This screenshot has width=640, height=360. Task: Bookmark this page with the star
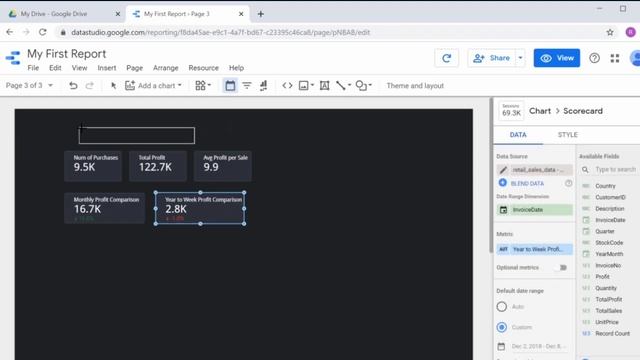pyautogui.click(x=610, y=32)
